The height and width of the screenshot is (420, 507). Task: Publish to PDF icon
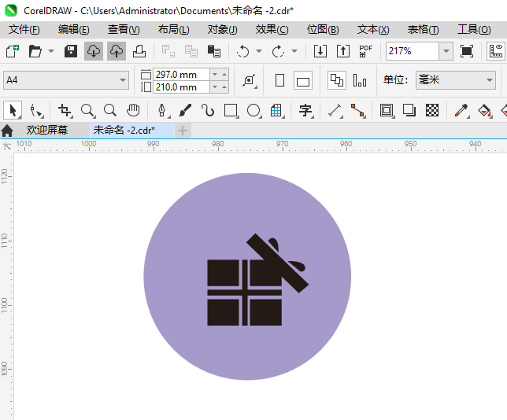click(366, 51)
